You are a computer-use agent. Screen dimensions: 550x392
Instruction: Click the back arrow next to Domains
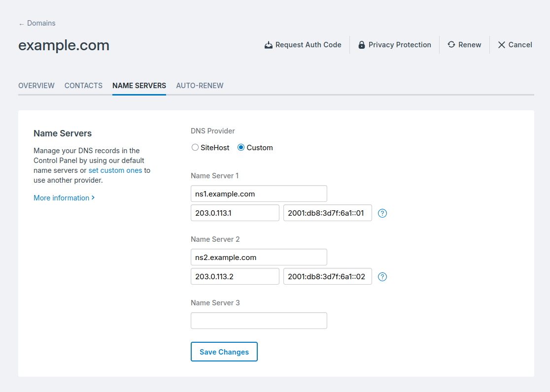(21, 23)
